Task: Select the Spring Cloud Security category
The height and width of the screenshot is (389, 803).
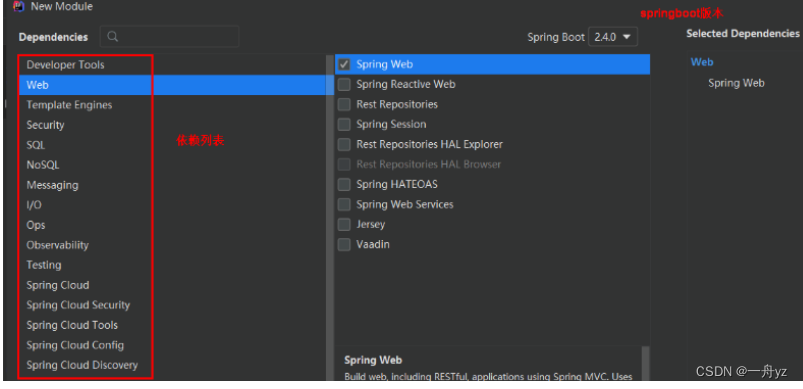Action: coord(78,305)
